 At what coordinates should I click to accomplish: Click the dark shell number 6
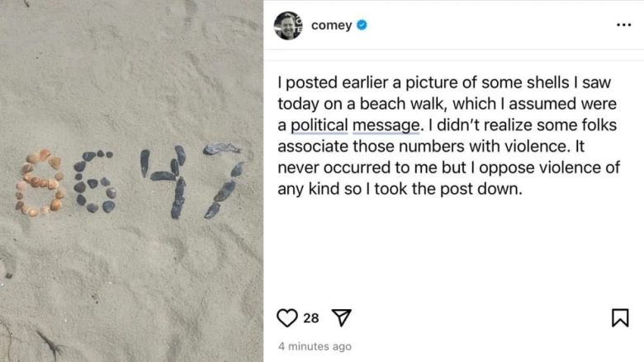pos(95,181)
